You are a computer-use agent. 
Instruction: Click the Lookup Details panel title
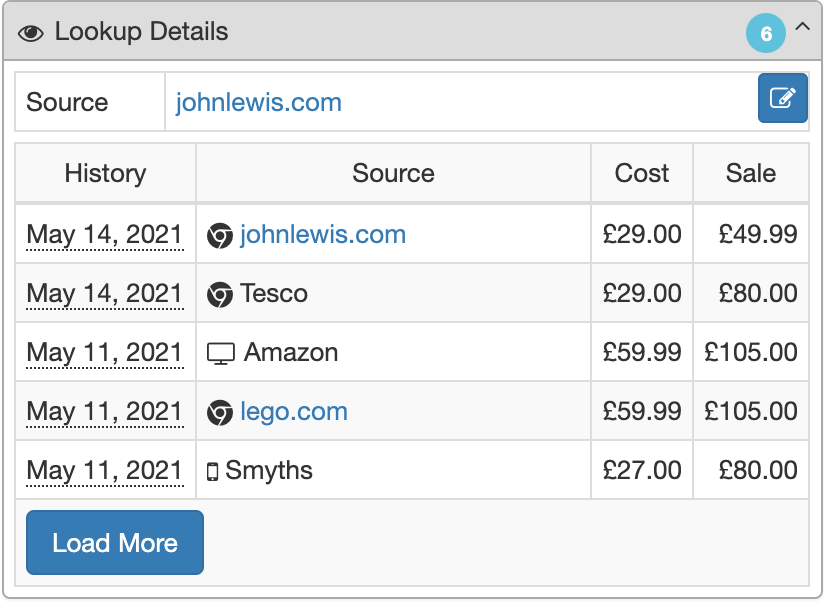(x=141, y=32)
